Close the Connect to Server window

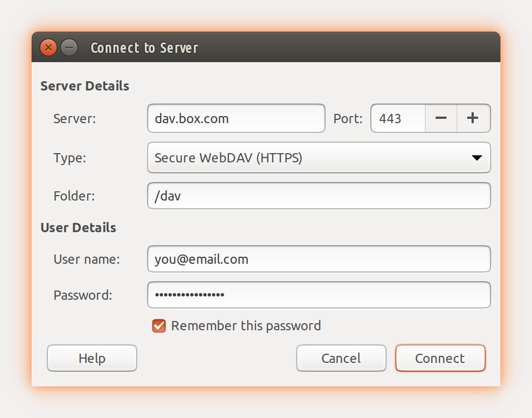[x=48, y=47]
